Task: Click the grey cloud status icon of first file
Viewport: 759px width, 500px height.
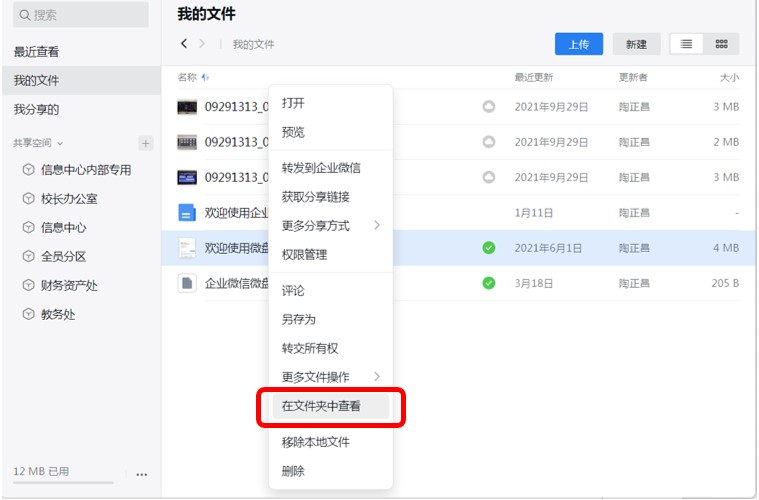Action: pos(489,107)
